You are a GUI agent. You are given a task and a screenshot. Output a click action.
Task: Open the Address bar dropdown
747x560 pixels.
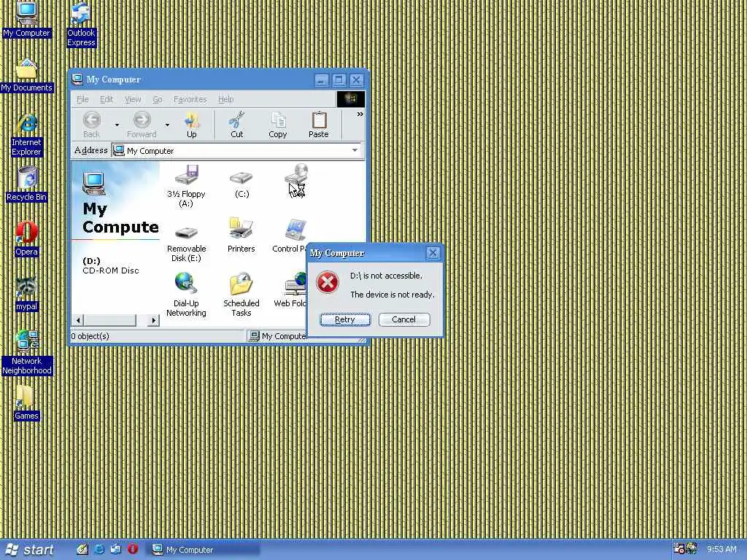tap(355, 150)
